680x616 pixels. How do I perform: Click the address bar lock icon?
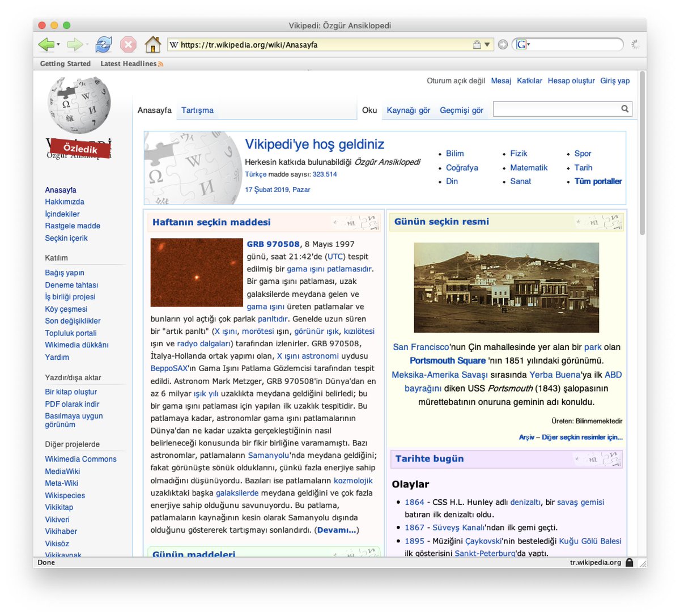pyautogui.click(x=477, y=45)
